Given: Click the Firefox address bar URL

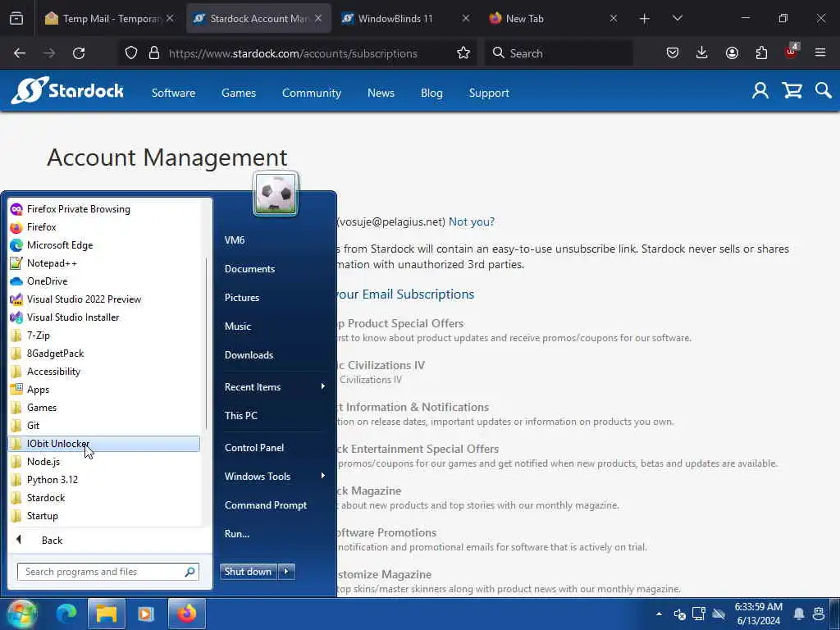Looking at the screenshot, I should [x=293, y=53].
